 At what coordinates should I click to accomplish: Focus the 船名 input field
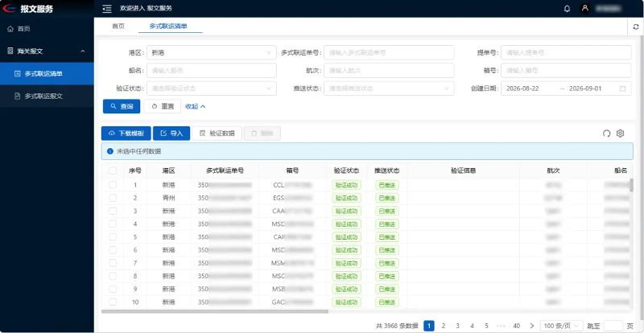[x=212, y=71]
